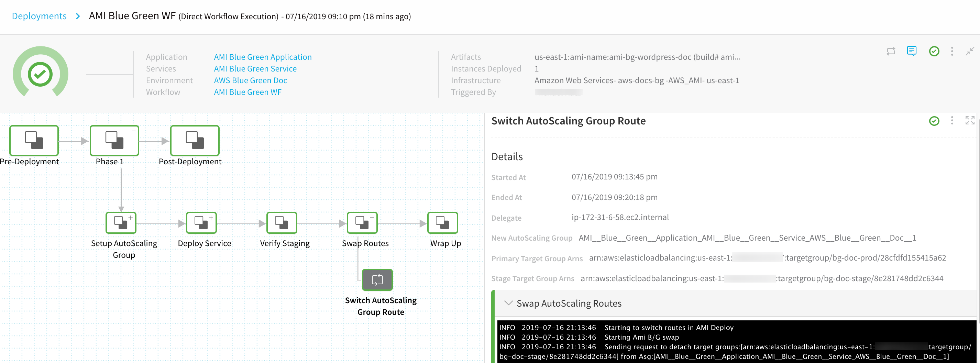This screenshot has height=363, width=980.
Task: Open the AMI Blue Green Service link
Action: [x=255, y=69]
